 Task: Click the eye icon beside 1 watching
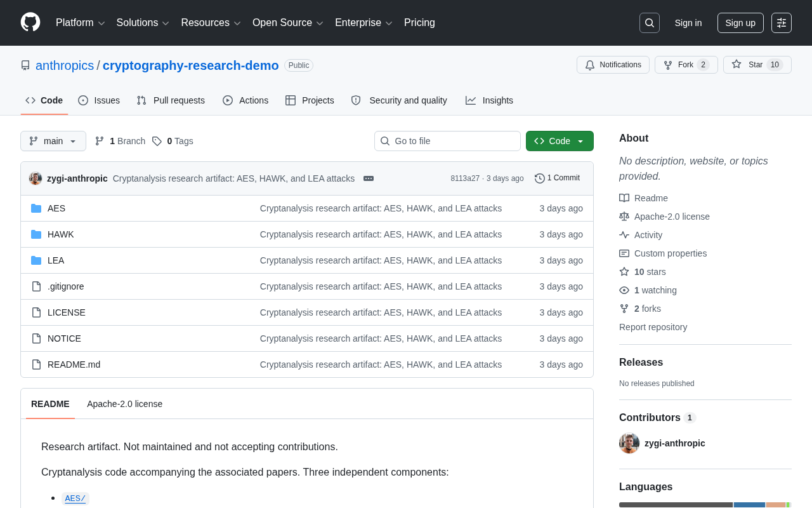click(624, 290)
